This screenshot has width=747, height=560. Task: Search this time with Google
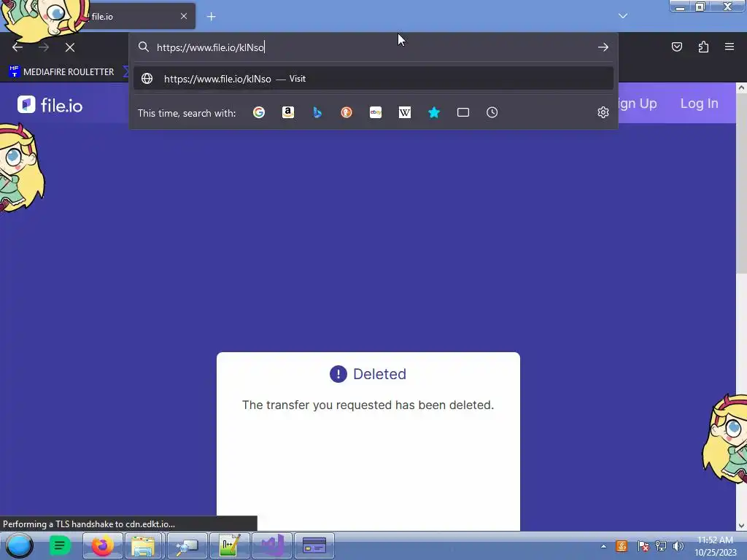[259, 112]
